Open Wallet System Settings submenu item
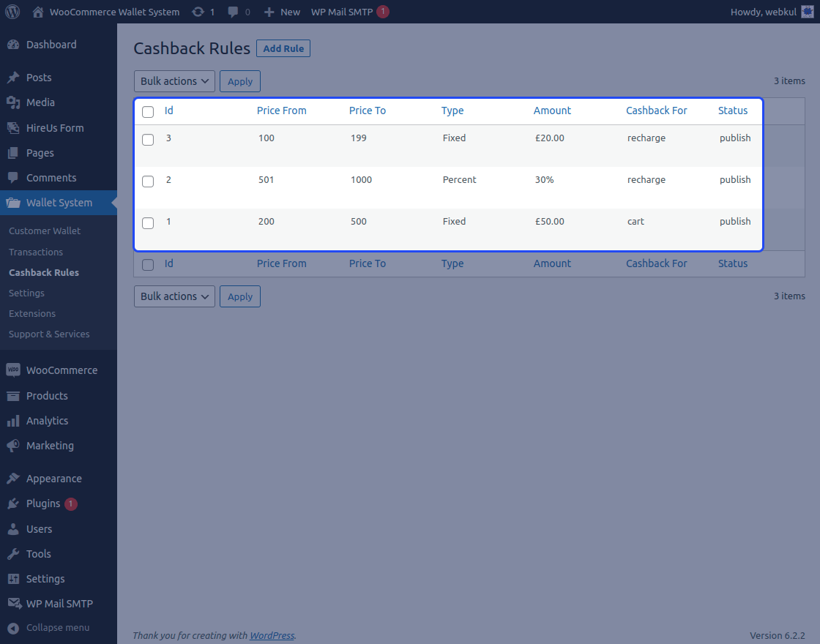Screen dimensions: 820x644 (x=26, y=293)
